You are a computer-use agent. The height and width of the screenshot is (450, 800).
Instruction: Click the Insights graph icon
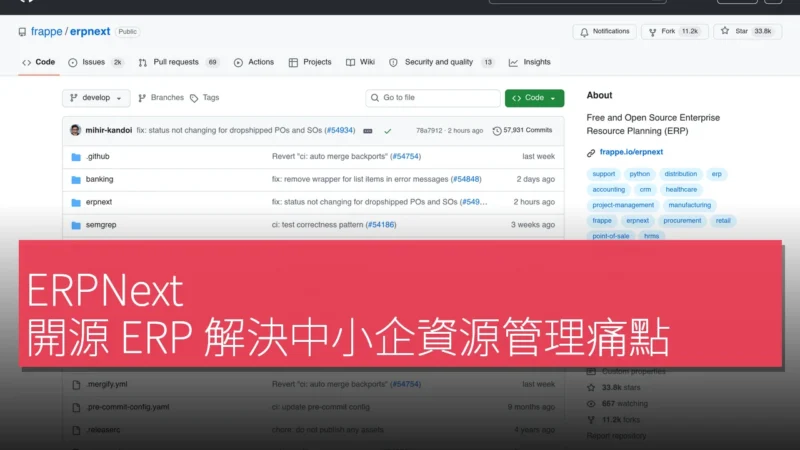[513, 63]
